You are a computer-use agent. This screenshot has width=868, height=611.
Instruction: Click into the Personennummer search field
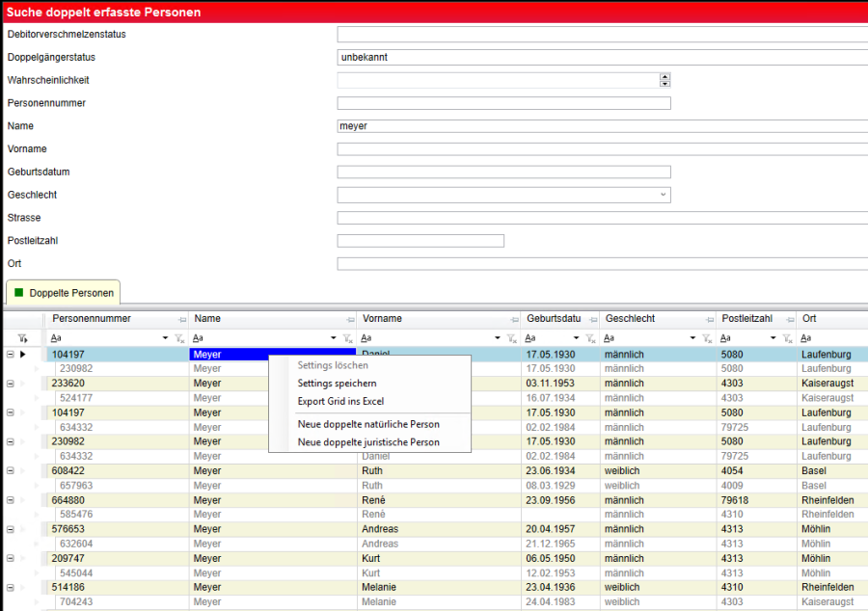coord(503,103)
